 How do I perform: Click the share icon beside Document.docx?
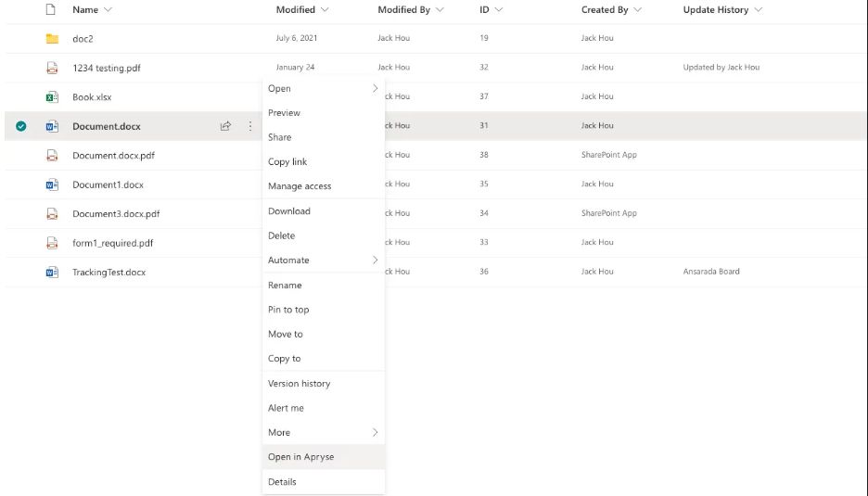(x=225, y=126)
